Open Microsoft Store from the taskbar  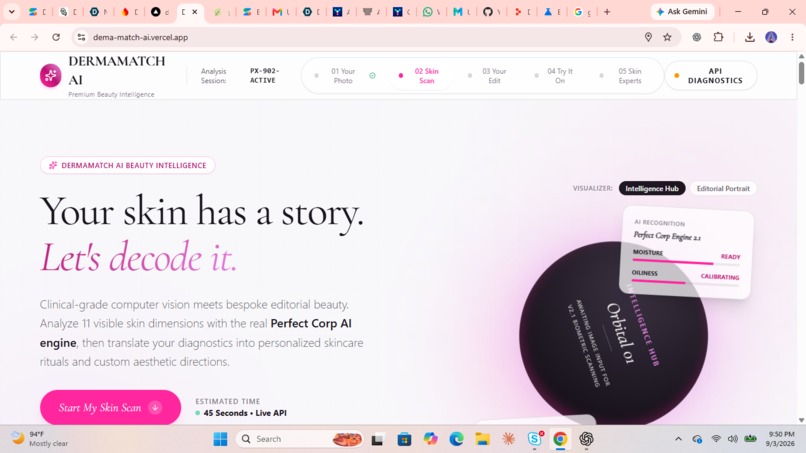pyautogui.click(x=404, y=439)
